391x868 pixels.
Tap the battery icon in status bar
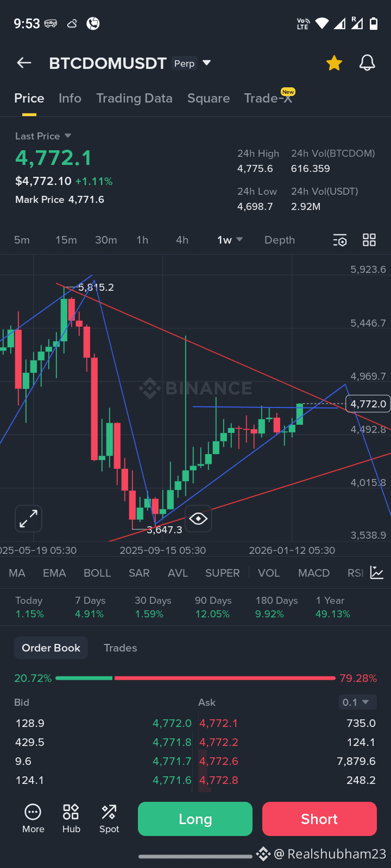[x=374, y=23]
